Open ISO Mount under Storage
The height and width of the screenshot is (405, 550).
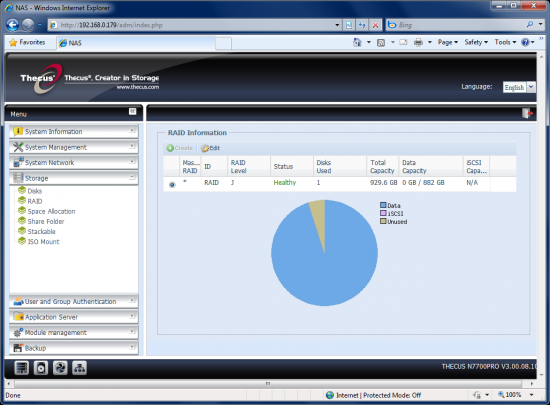[x=43, y=242]
